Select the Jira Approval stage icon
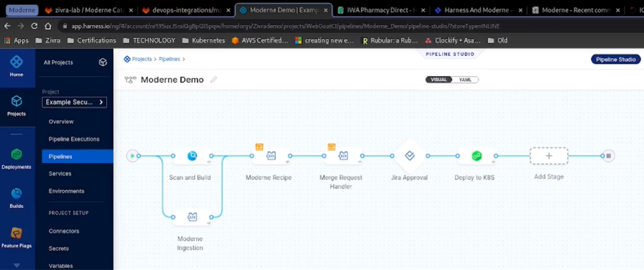 (410, 156)
